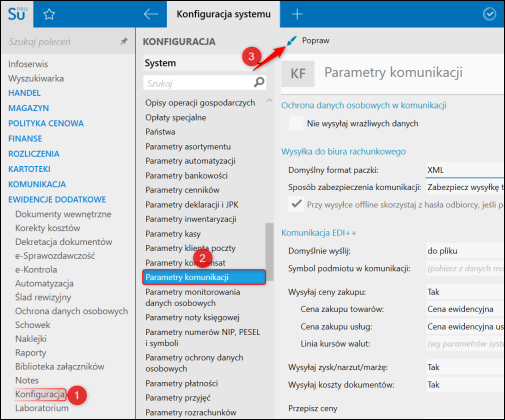Image resolution: width=505 pixels, height=420 pixels.
Task: Click the Popraw brush icon
Action: (291, 41)
